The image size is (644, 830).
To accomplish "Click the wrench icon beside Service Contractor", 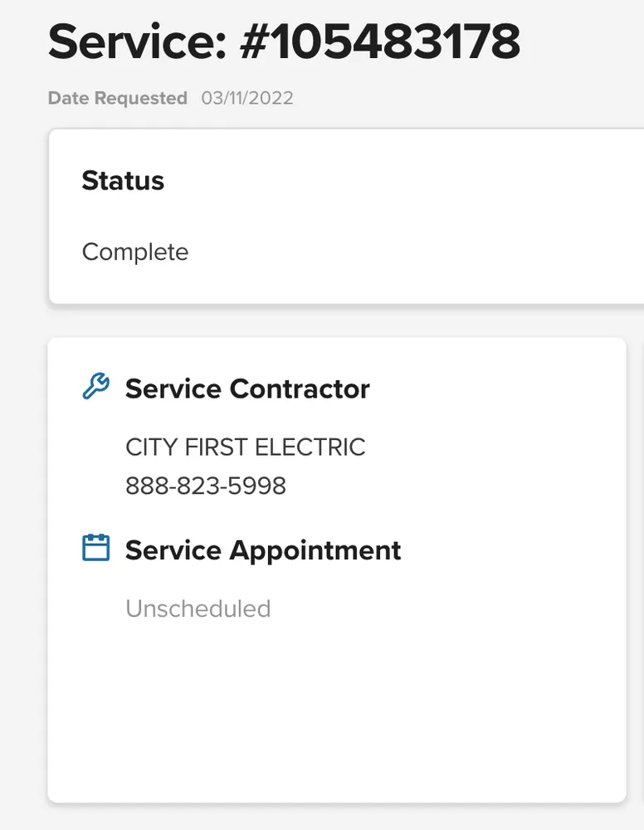I will 96,387.
